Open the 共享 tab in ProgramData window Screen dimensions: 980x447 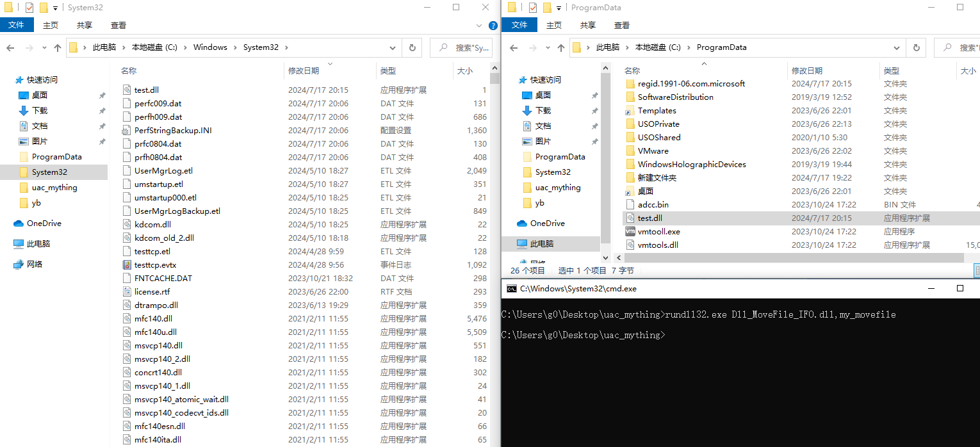point(587,25)
